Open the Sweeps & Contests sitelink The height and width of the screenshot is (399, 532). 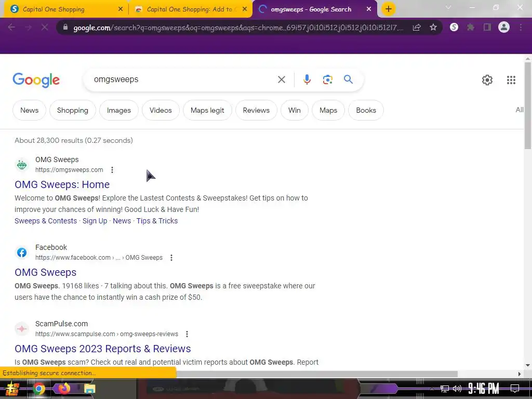46,221
